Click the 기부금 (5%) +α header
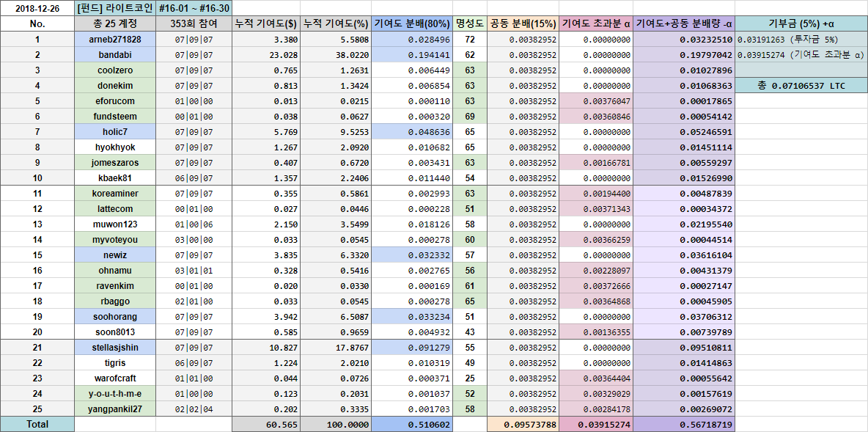Screen dimensions: 868x432 coord(801,23)
